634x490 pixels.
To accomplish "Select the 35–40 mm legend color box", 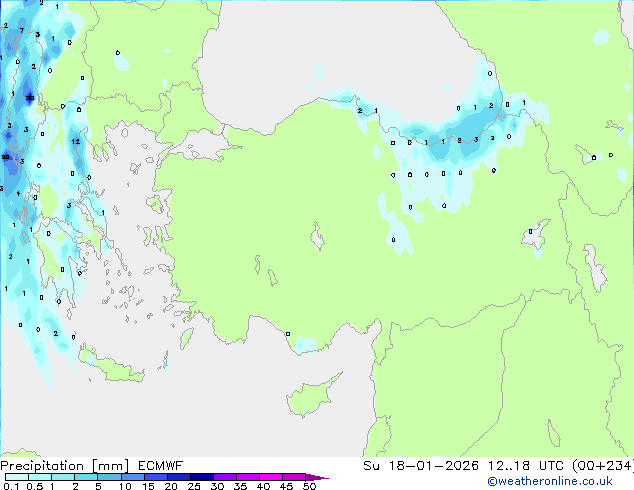I will click(x=248, y=477).
